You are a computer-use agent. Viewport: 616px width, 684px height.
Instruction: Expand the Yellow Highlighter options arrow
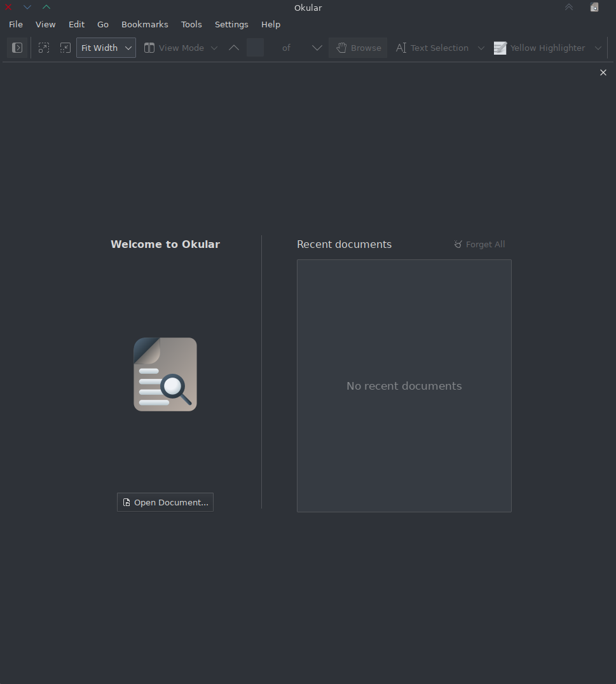click(598, 48)
